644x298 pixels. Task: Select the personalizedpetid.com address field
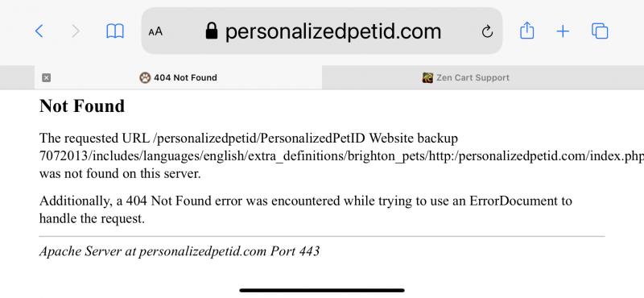point(321,31)
